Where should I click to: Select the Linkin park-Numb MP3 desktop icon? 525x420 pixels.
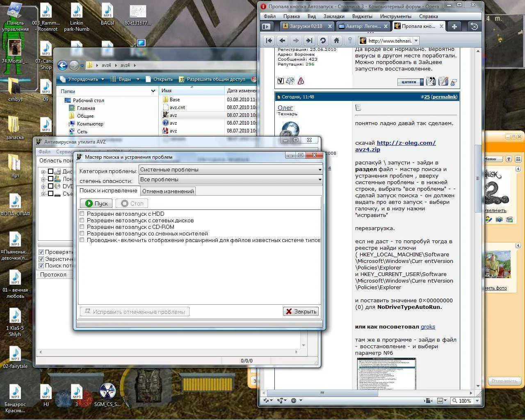(x=76, y=17)
